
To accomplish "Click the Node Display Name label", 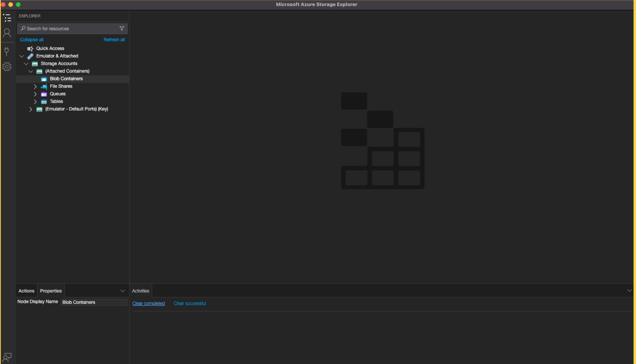I will tap(38, 301).
